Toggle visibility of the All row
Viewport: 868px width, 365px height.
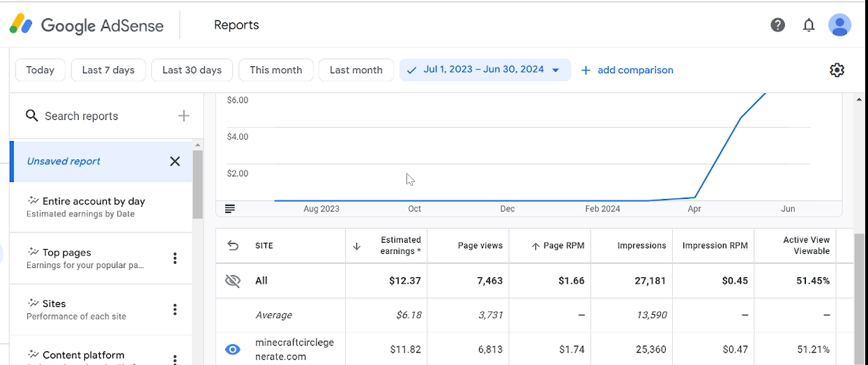tap(233, 281)
